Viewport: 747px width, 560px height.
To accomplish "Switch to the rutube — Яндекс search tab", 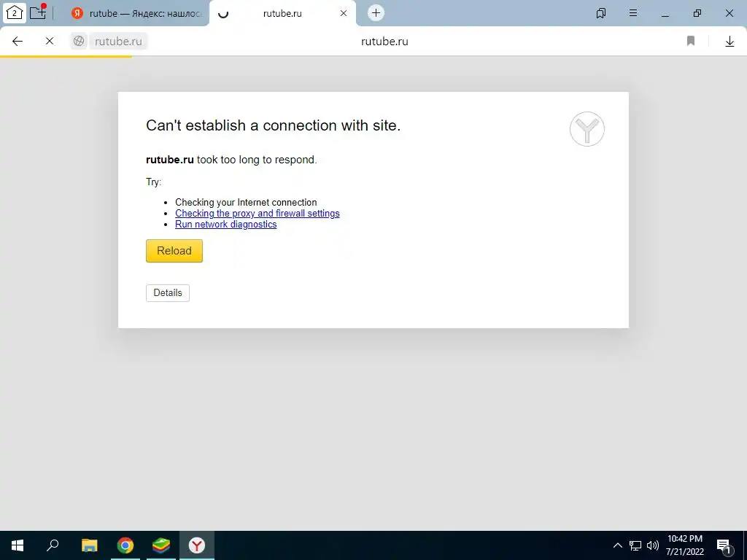I will (136, 13).
